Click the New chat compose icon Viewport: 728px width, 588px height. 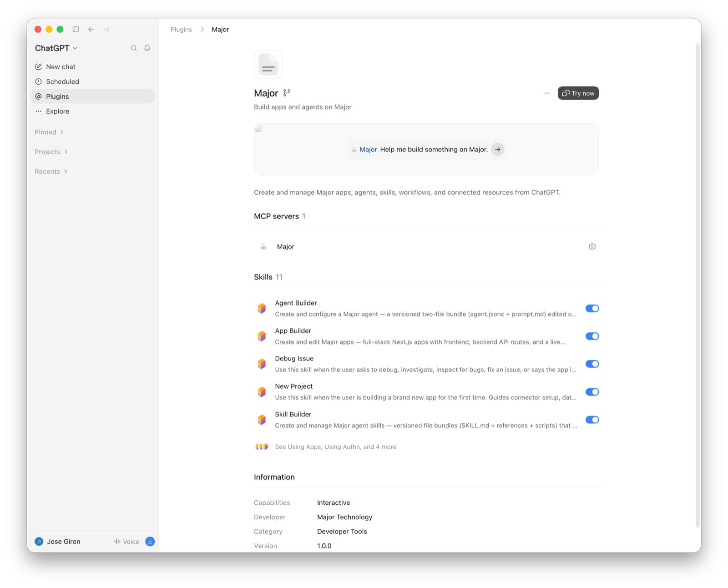click(39, 66)
